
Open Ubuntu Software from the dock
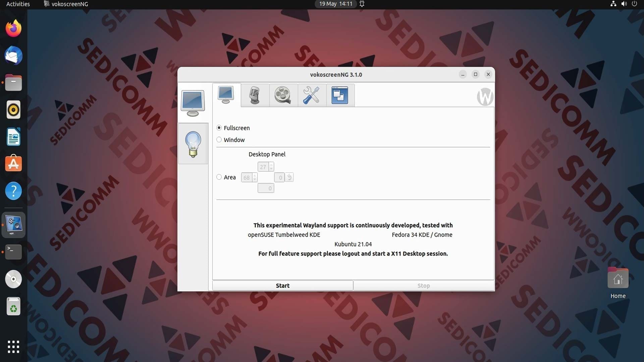tap(13, 164)
